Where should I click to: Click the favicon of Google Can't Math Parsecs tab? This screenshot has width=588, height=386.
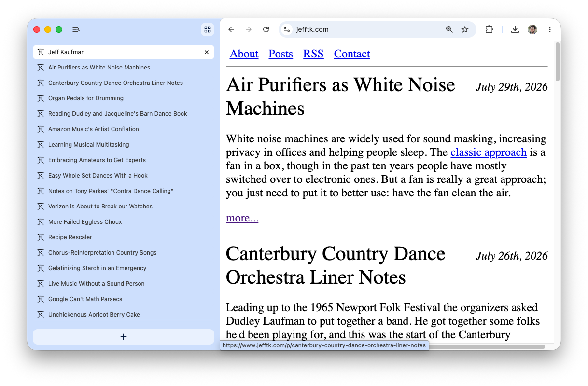coord(41,299)
